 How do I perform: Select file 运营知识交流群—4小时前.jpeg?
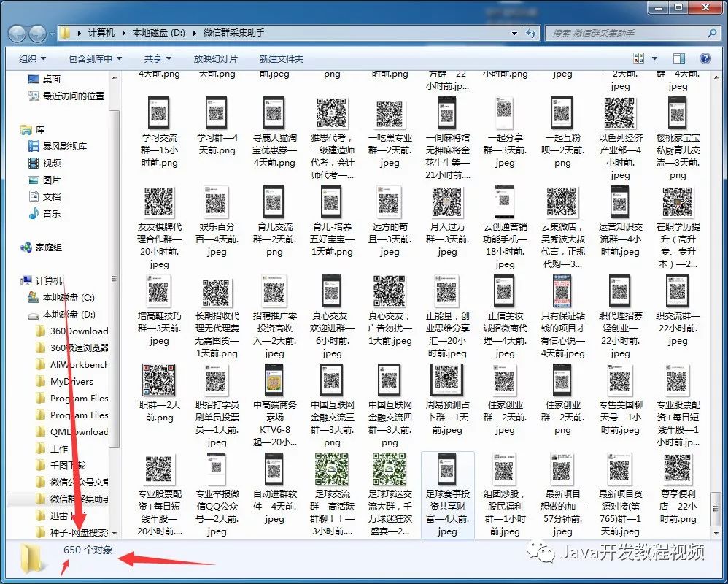(x=620, y=221)
